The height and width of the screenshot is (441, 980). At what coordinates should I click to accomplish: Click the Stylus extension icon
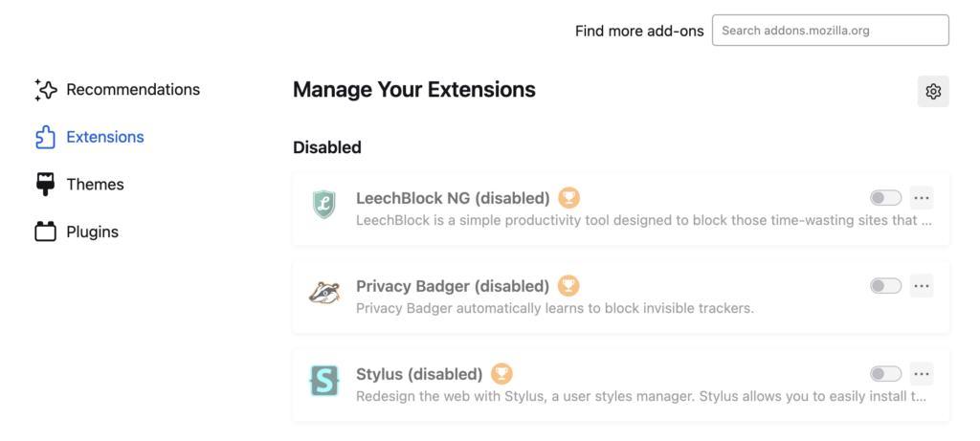324,380
